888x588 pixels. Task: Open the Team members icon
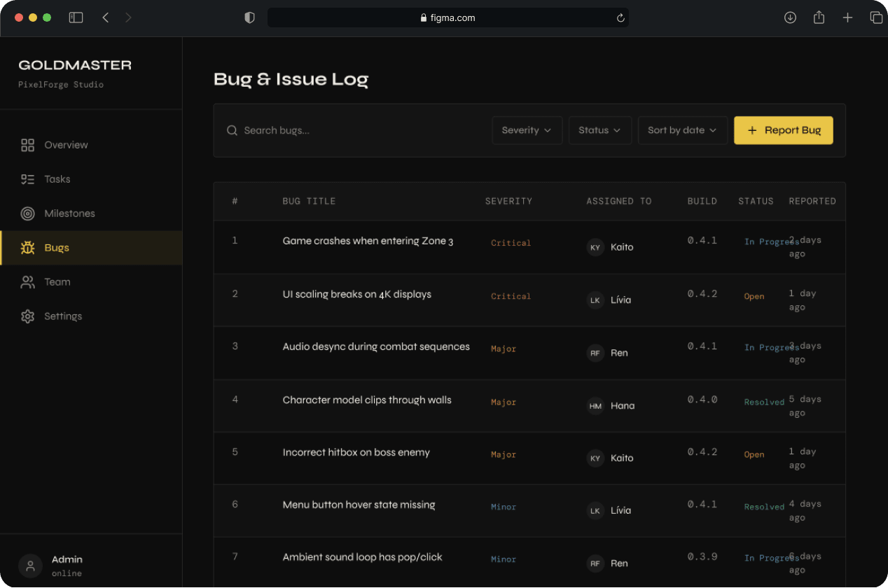28,281
